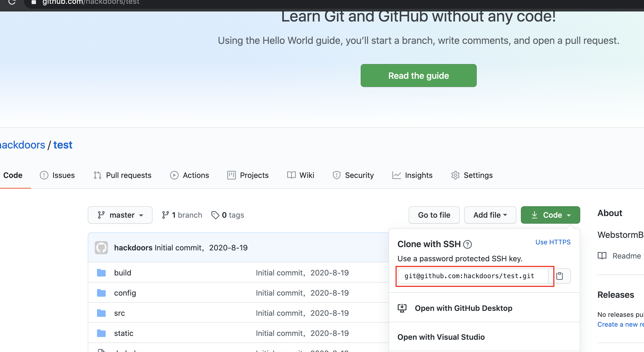
Task: Open the Pull requests tab
Action: pos(122,175)
